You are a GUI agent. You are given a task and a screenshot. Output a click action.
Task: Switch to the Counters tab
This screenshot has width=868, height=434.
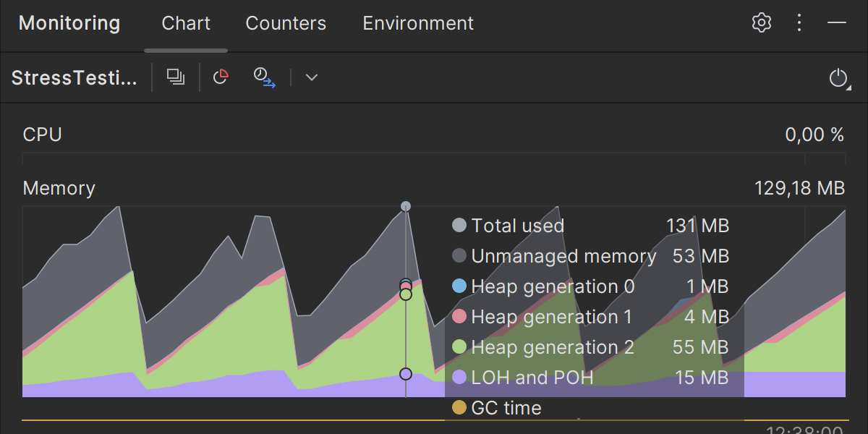click(x=286, y=23)
